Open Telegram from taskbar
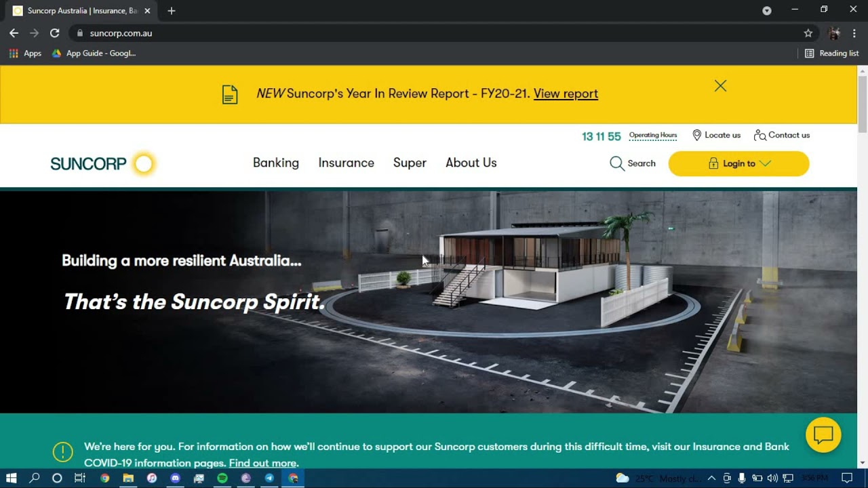868x488 pixels. [x=269, y=478]
